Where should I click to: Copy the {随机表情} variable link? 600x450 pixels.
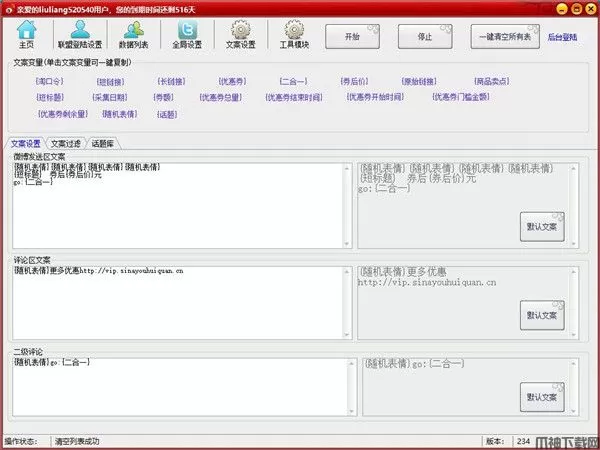point(119,114)
